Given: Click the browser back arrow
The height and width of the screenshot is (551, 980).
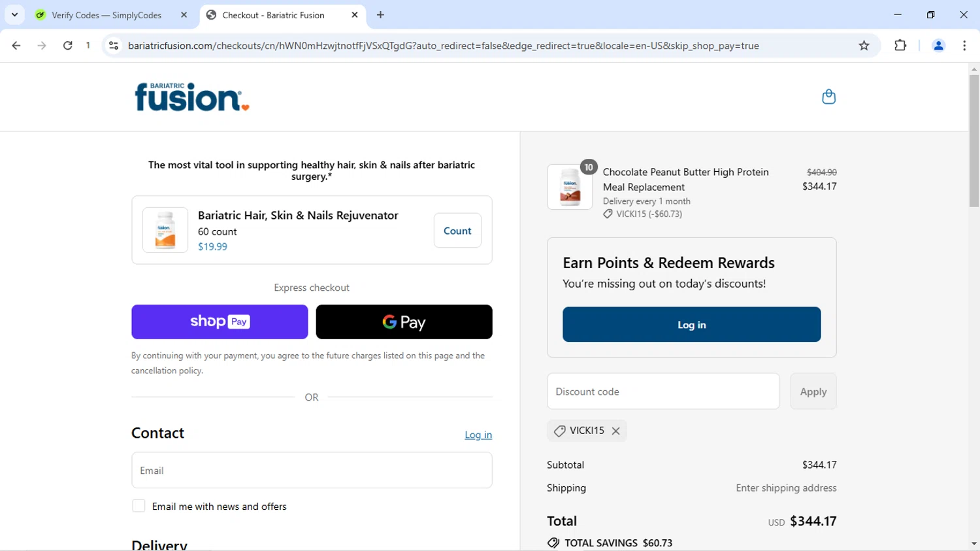Looking at the screenshot, I should [x=16, y=46].
